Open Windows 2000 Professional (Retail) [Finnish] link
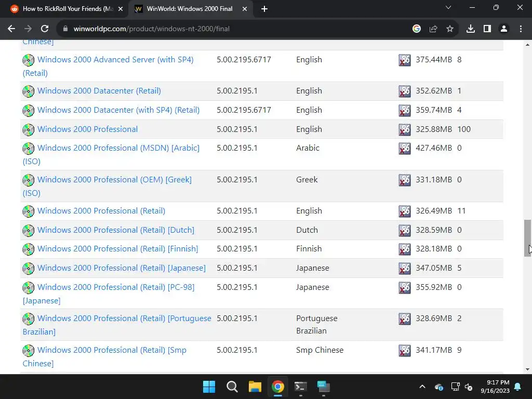This screenshot has height=399, width=532. (118, 249)
